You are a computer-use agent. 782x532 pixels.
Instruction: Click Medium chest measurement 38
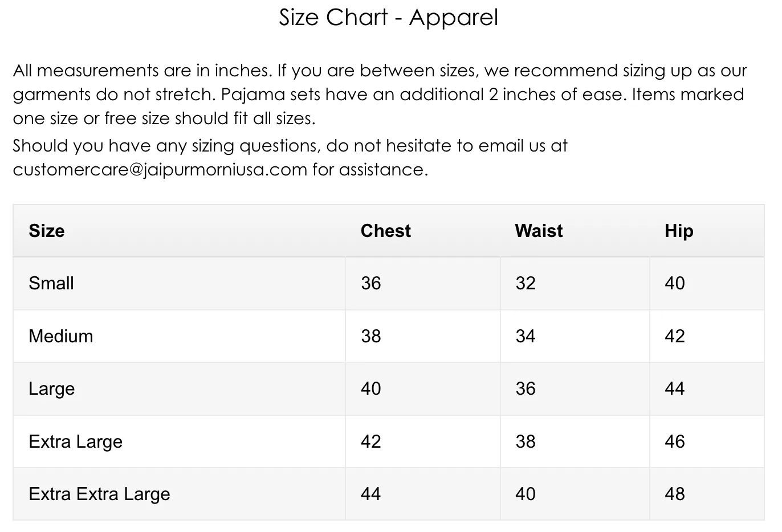click(x=371, y=336)
